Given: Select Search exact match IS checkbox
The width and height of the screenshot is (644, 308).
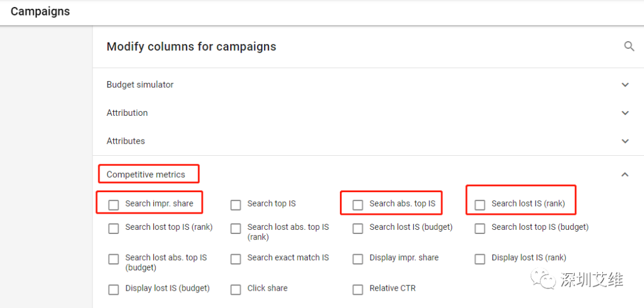Looking at the screenshot, I should (236, 259).
